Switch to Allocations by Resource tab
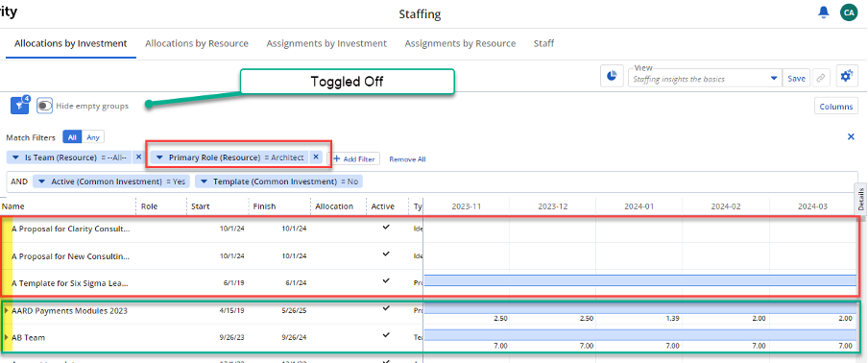The image size is (868, 363). click(x=197, y=43)
